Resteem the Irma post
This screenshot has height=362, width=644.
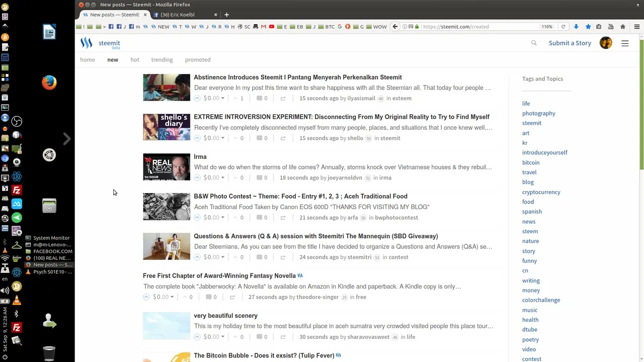(x=283, y=177)
